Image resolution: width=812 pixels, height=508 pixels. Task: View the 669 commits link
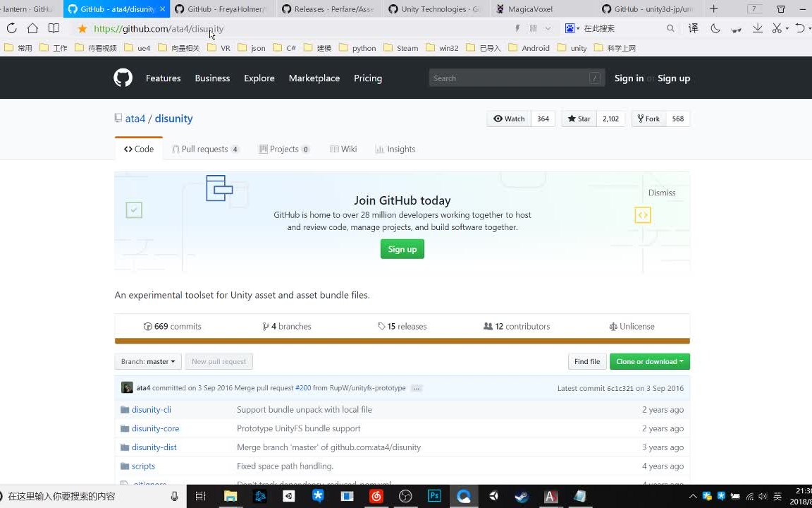click(x=173, y=326)
